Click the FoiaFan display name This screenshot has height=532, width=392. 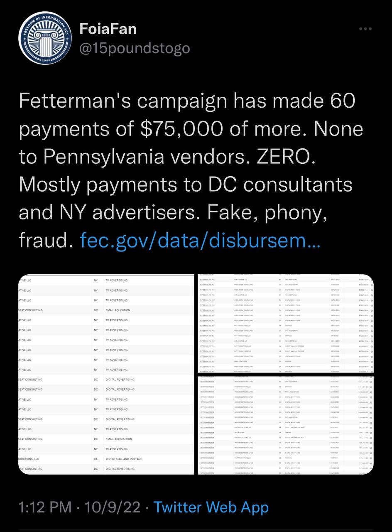pos(108,29)
